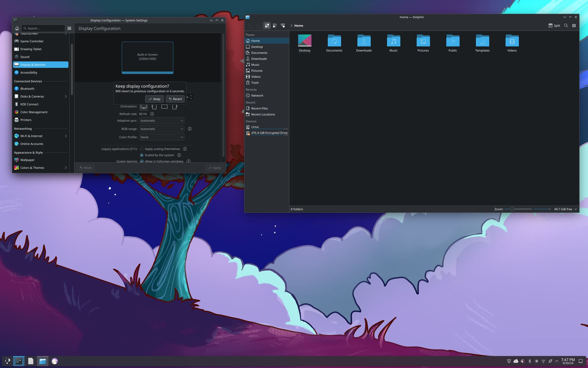Select upside-down orientation icon
This screenshot has width=588, height=368.
(164, 106)
